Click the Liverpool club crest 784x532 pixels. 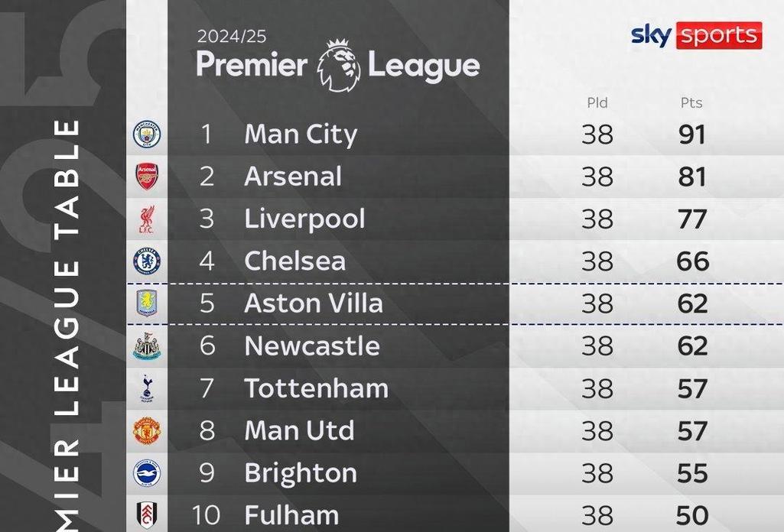(147, 219)
